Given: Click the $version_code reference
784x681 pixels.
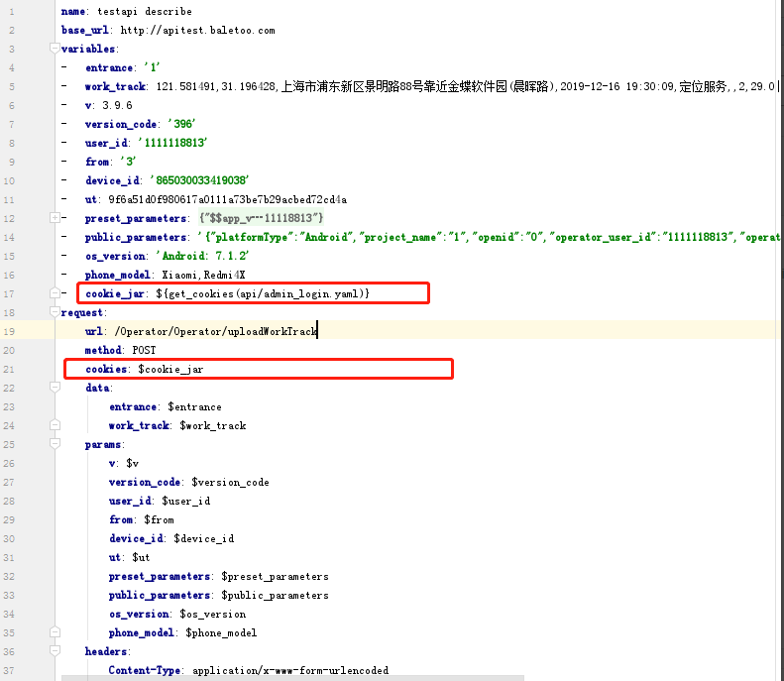Looking at the screenshot, I should coord(230,482).
